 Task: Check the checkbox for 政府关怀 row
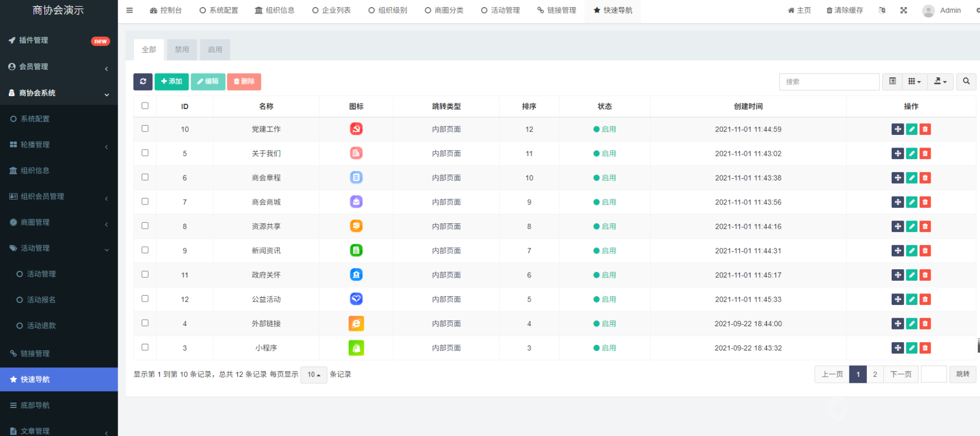[x=145, y=274]
